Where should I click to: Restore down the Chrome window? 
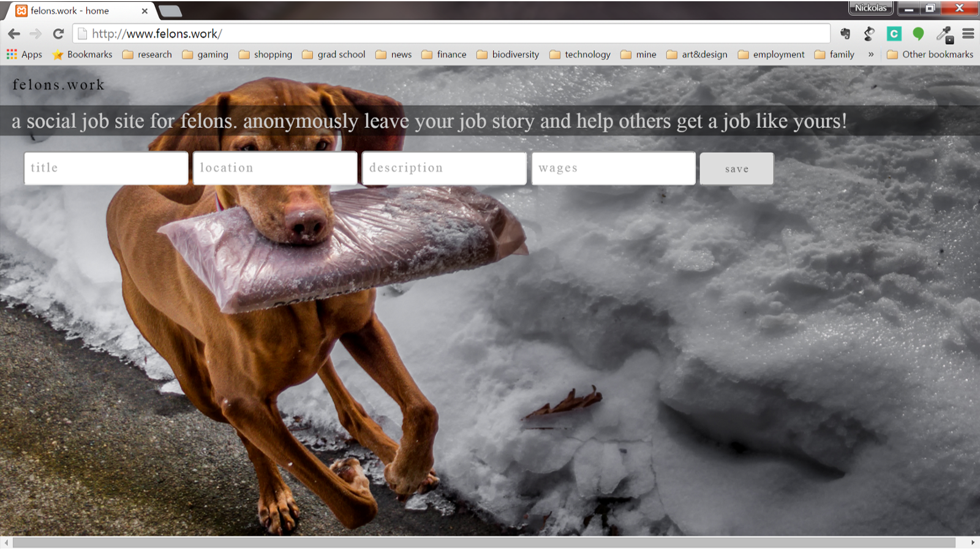930,8
